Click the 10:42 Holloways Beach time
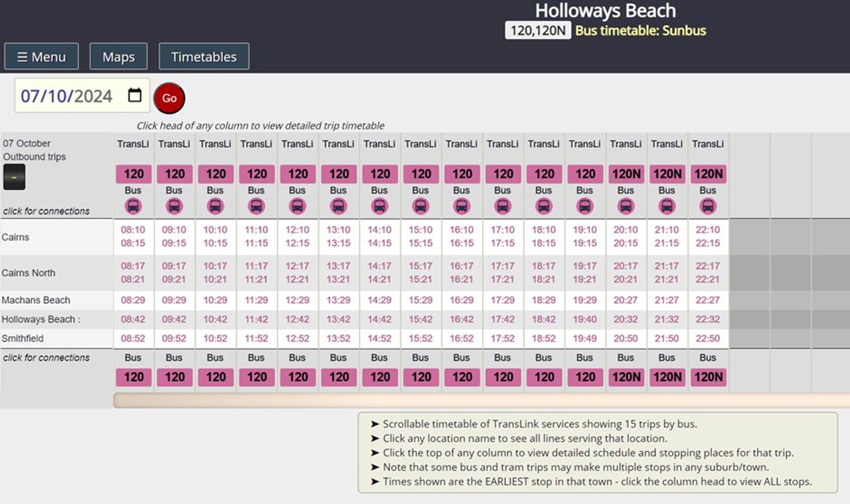The width and height of the screenshot is (850, 504). coord(215,319)
